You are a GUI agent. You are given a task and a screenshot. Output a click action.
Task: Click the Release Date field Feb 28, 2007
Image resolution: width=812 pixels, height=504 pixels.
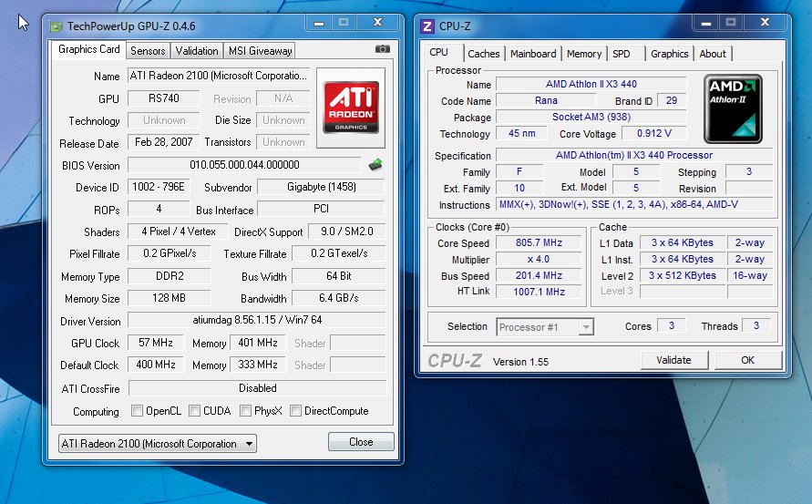(164, 142)
